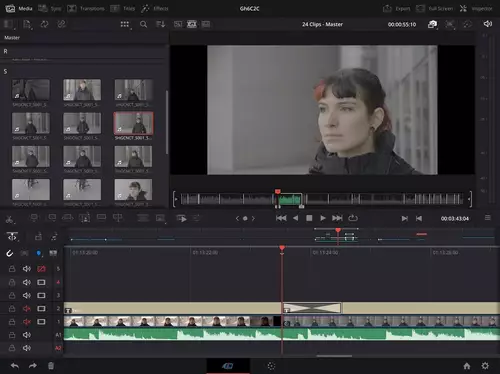Open the media pool sort menu
This screenshot has height=374, width=500.
tap(161, 24)
